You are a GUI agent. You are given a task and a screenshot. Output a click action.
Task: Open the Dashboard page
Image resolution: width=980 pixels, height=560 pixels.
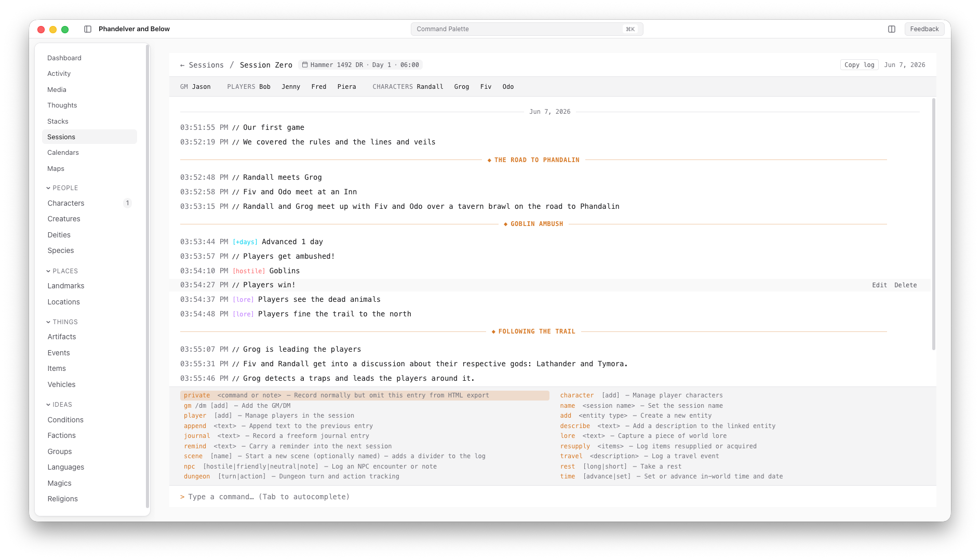[x=64, y=58]
